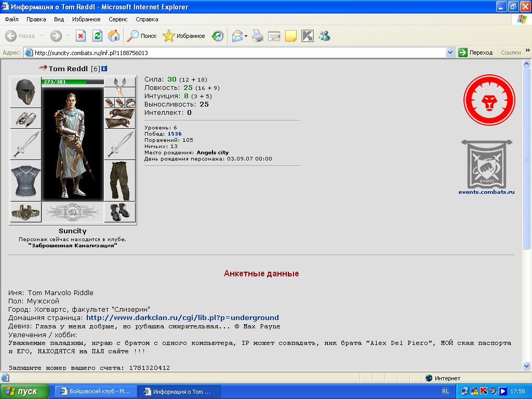Open the Сервис menu
This screenshot has width=532, height=399.
pyautogui.click(x=118, y=19)
